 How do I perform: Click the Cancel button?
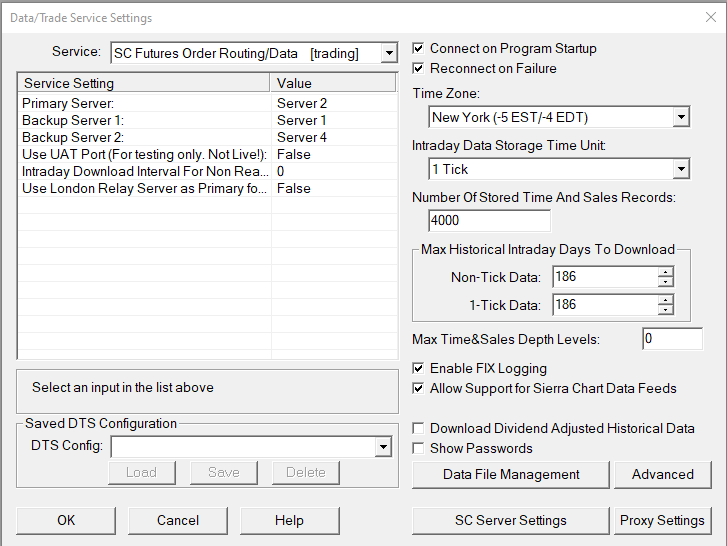[x=178, y=521]
